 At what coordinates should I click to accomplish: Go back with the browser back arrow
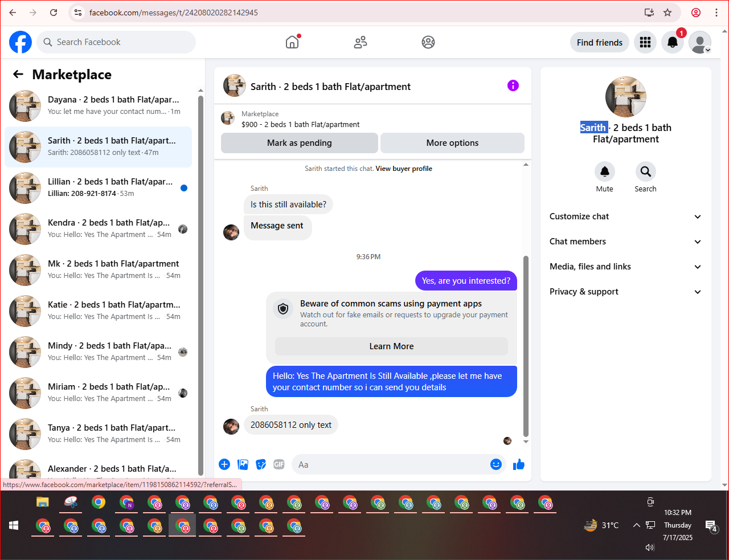pyautogui.click(x=13, y=13)
